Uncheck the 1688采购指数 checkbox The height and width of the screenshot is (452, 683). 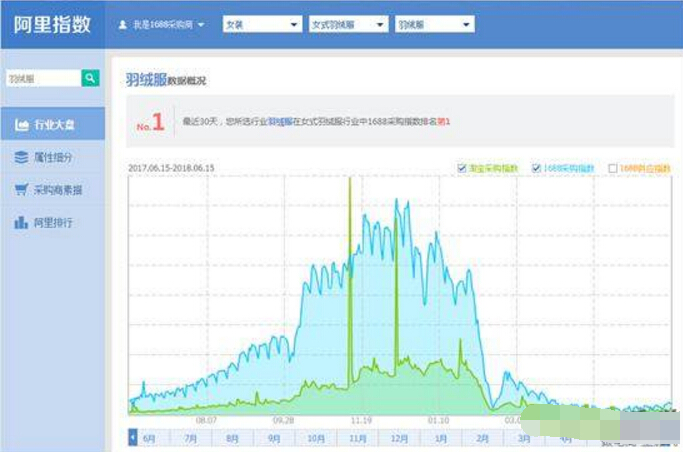(537, 168)
